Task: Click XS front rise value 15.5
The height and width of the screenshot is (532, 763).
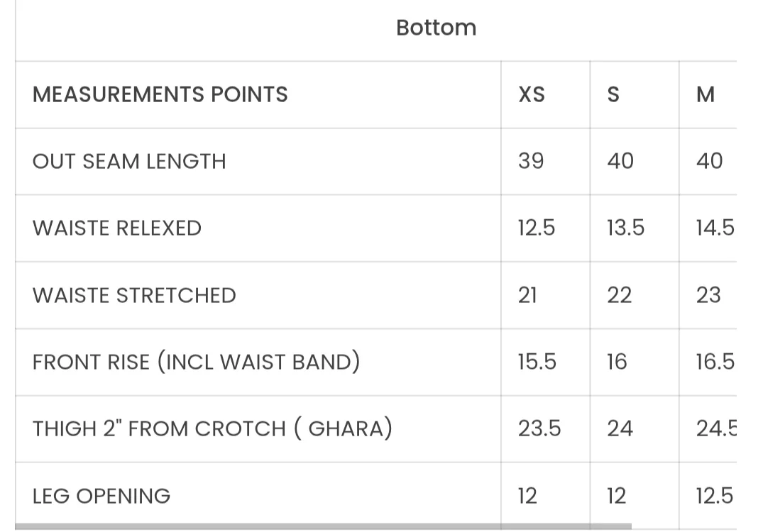Action: tap(537, 362)
